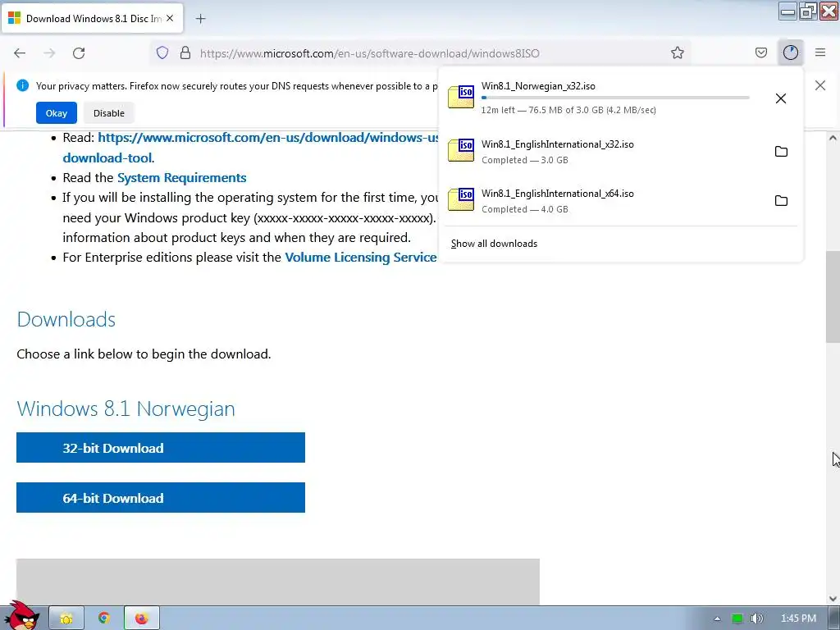The height and width of the screenshot is (630, 840).
Task: Click Show all downloads
Action: pyautogui.click(x=494, y=244)
